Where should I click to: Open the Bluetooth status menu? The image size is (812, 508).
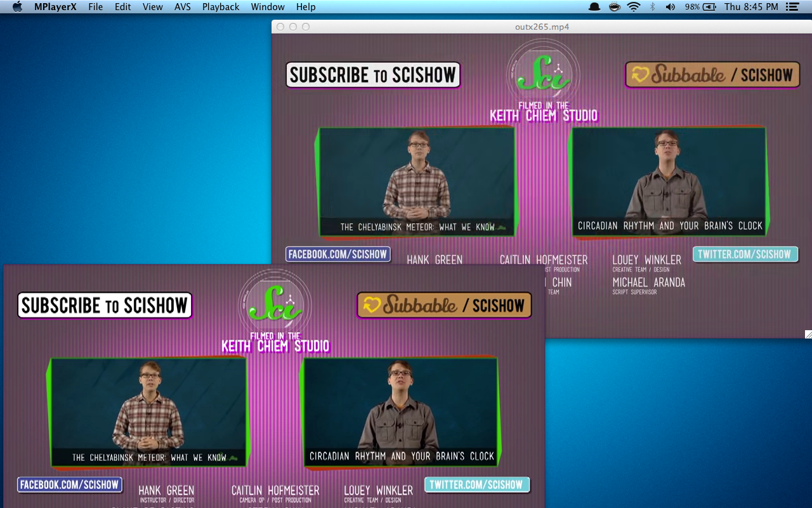(652, 7)
